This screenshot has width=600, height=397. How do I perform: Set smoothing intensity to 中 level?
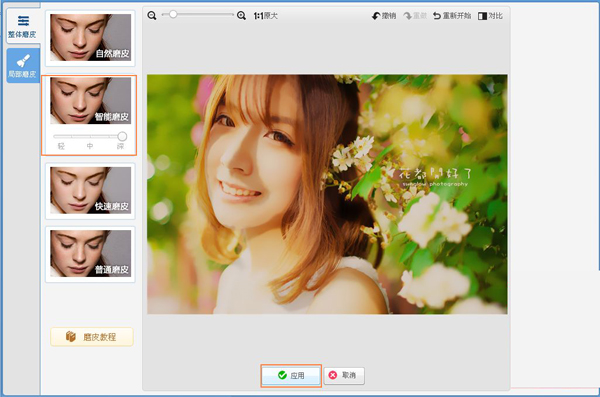point(90,146)
